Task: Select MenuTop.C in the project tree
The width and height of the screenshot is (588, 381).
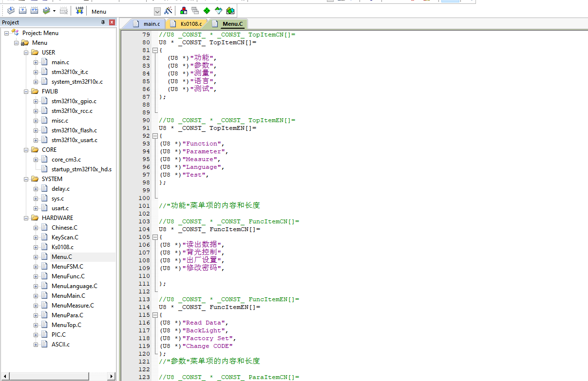Action: click(67, 325)
